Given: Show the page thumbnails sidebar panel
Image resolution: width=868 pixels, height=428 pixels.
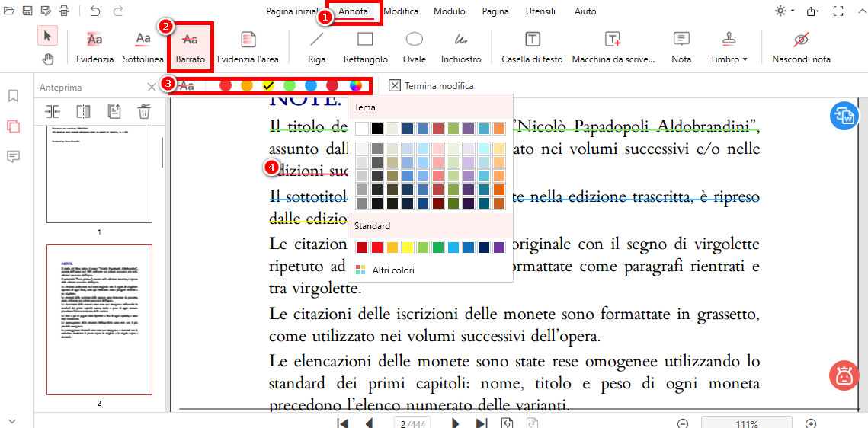Looking at the screenshot, I should click(13, 126).
